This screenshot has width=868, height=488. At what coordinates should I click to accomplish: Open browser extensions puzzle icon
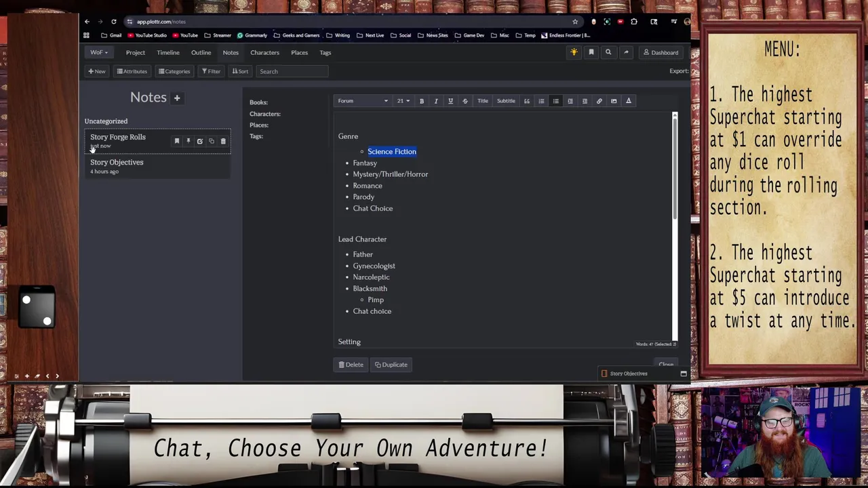coord(633,22)
